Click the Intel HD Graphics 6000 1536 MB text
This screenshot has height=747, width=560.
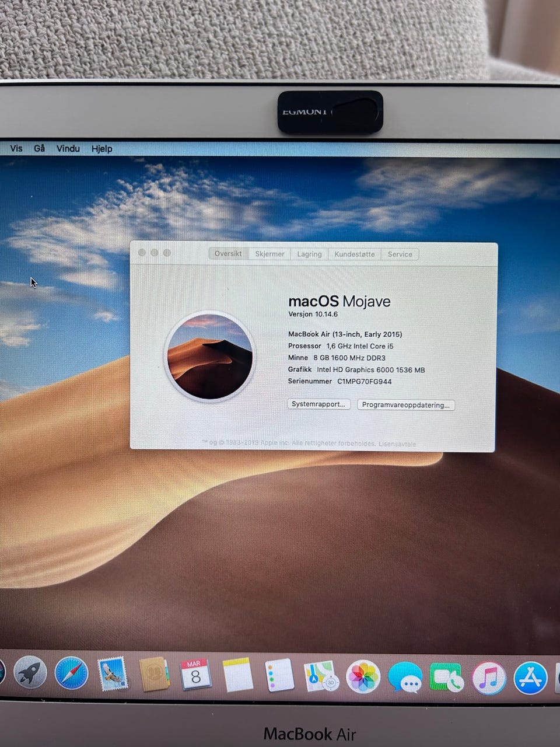[x=371, y=369]
